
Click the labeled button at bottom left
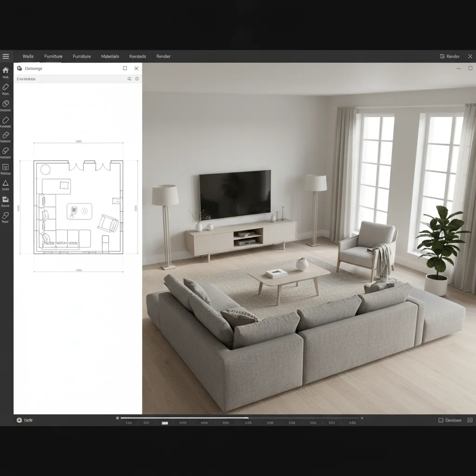24,420
